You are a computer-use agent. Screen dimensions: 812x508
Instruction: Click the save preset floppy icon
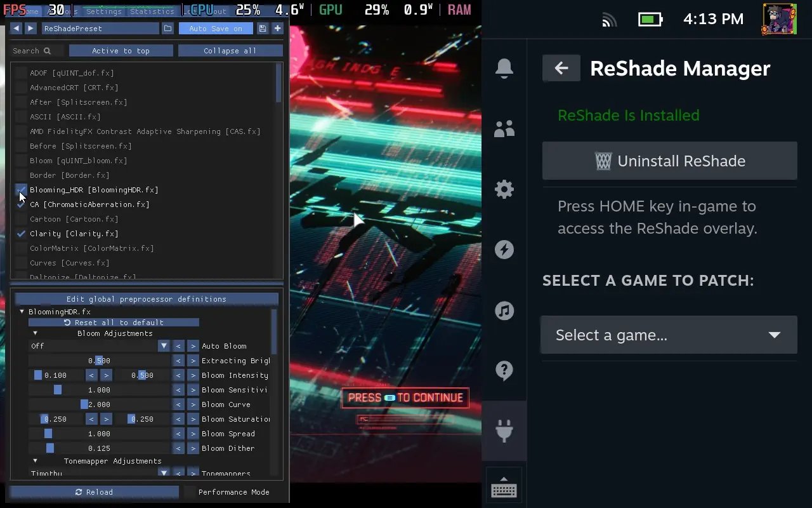pos(263,29)
